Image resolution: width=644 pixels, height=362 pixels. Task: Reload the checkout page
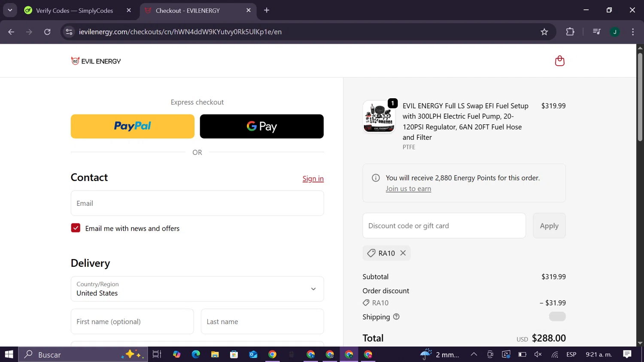47,32
